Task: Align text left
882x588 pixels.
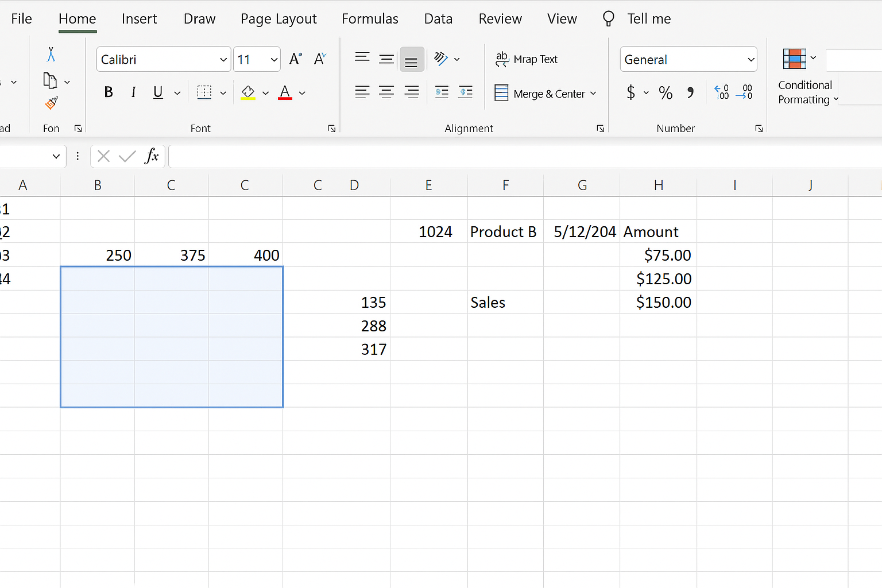Action: point(362,92)
